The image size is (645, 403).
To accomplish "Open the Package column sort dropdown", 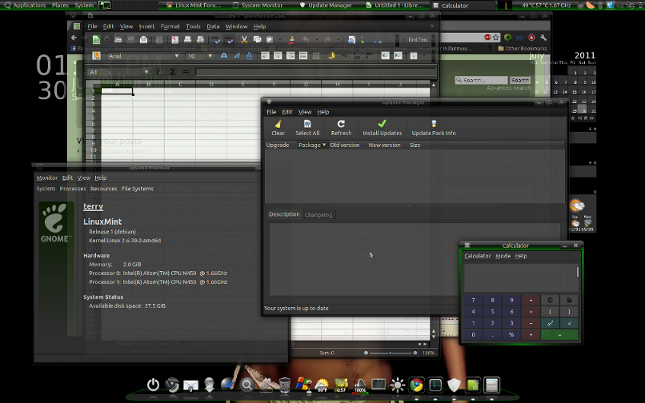I will coord(324,145).
